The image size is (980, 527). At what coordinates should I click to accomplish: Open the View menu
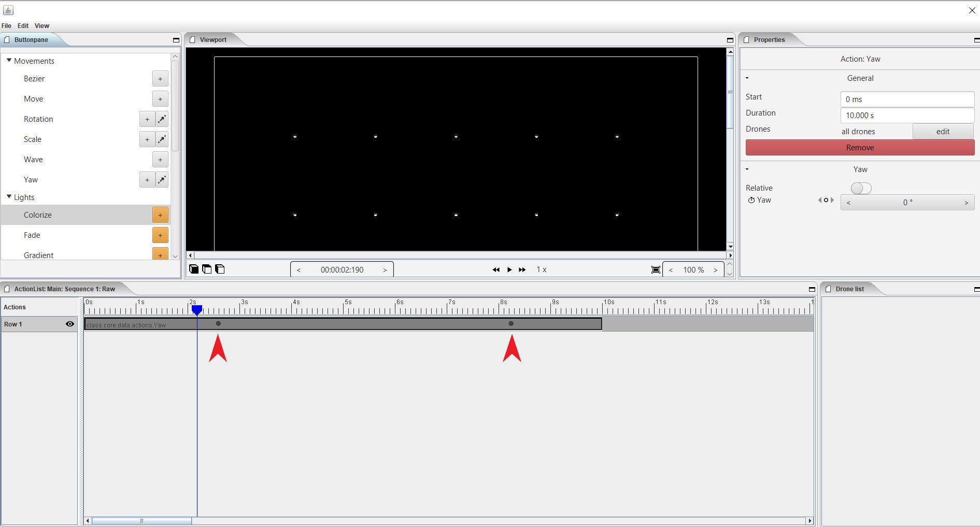[42, 26]
